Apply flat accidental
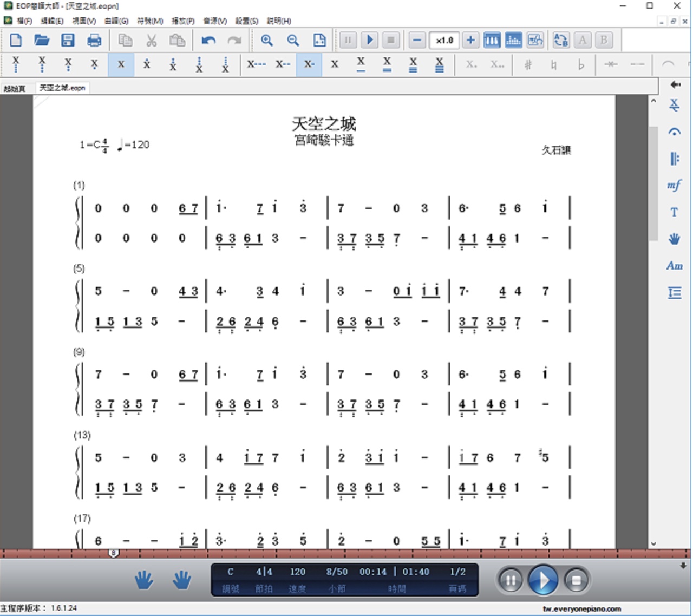Viewport: 693px width, 616px height. click(x=581, y=64)
